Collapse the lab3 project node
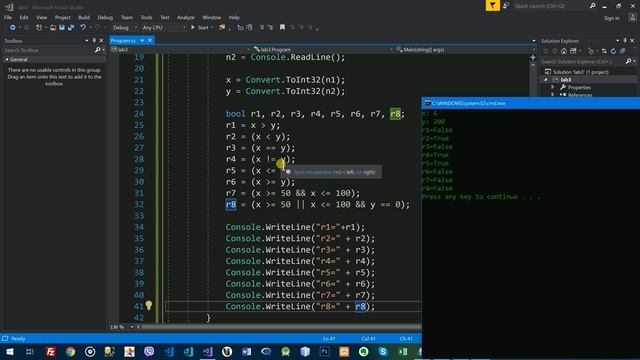This screenshot has height=360, width=640. (x=546, y=80)
